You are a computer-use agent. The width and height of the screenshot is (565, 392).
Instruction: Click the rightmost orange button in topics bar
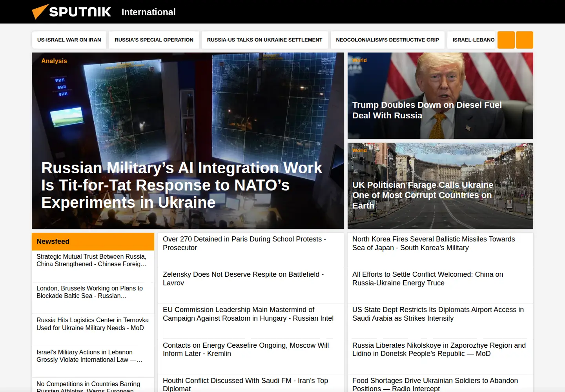[525, 40]
